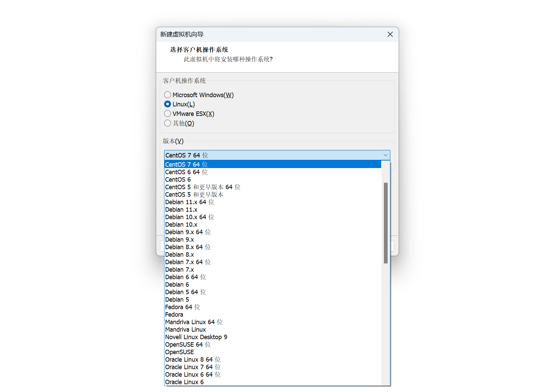Choose CentOS 6 64 位 from list
Viewport: 547px width, 392px height.
(273, 172)
